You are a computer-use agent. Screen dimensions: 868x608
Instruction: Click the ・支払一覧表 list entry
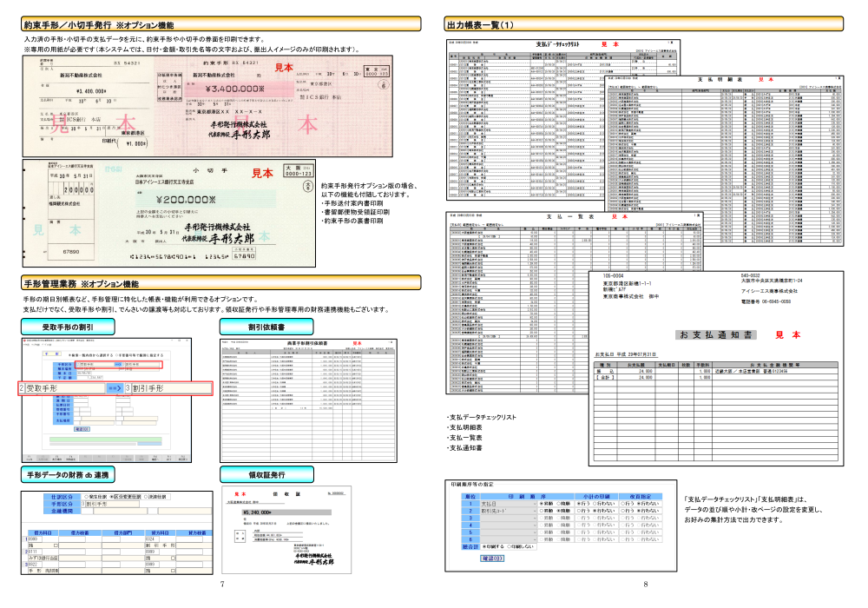[464, 438]
